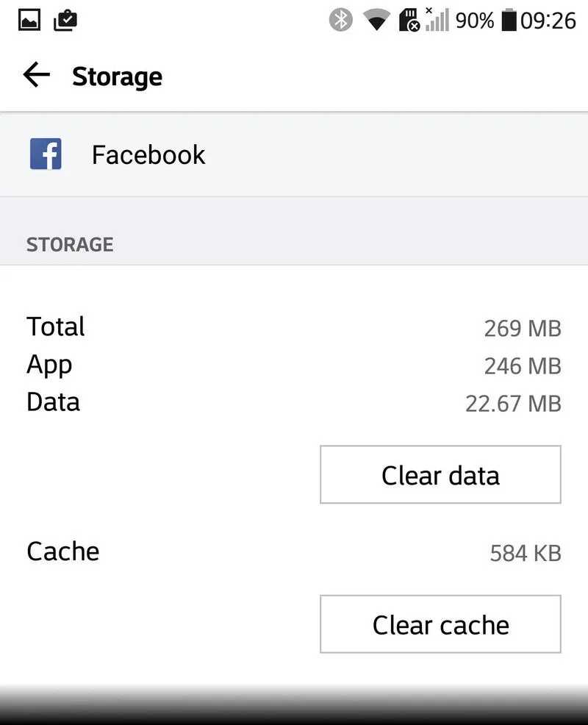Tap the 246 MB app size value

(522, 365)
